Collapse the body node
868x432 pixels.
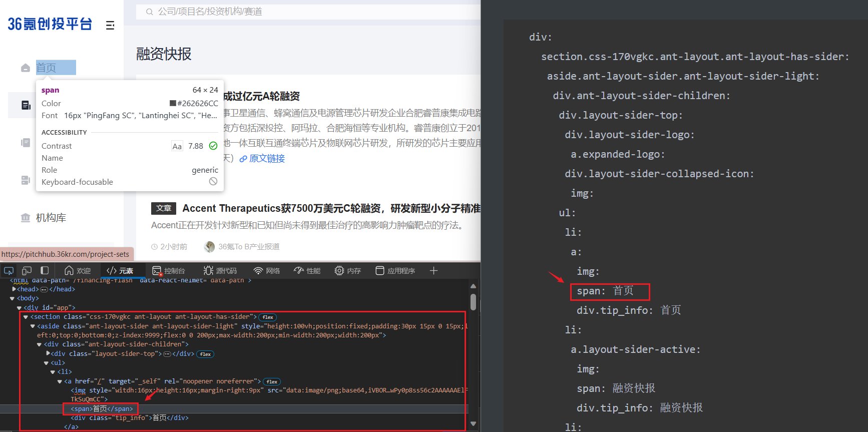[12, 298]
